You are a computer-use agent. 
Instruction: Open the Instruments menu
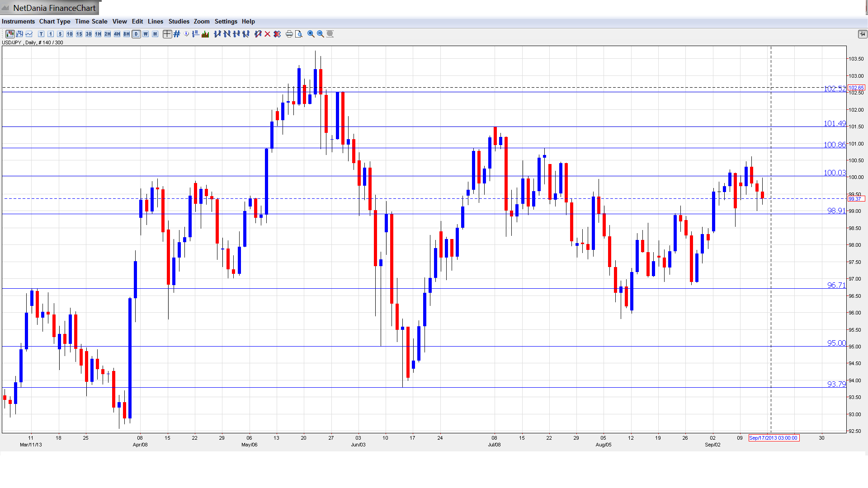[x=18, y=21]
